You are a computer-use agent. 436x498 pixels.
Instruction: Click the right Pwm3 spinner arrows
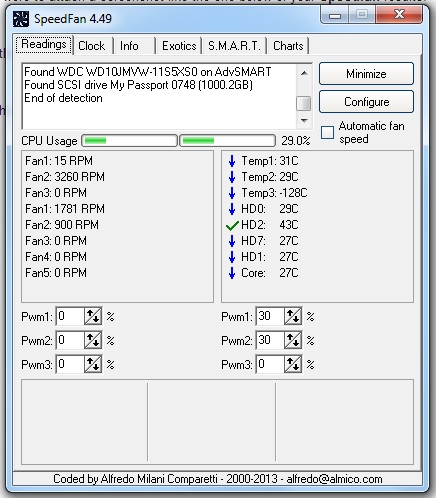point(293,364)
